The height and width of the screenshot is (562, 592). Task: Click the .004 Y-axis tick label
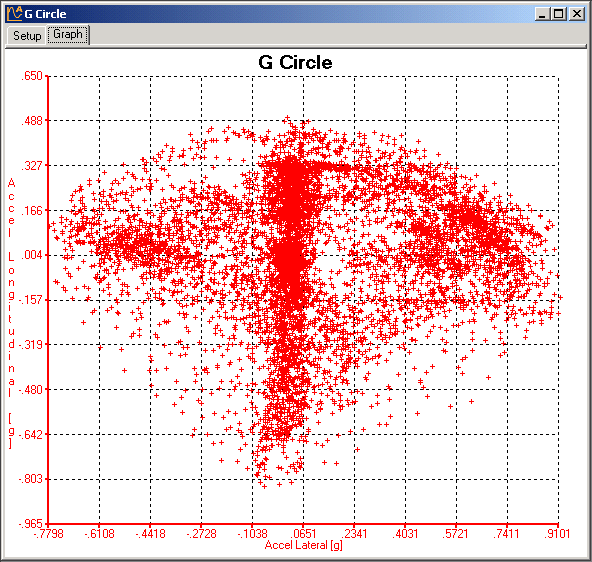click(32, 255)
